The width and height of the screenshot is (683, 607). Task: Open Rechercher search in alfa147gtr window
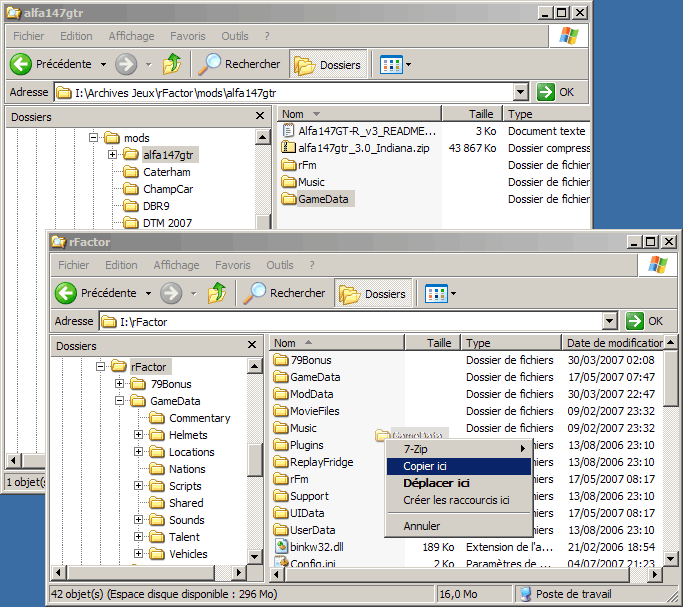click(x=239, y=64)
